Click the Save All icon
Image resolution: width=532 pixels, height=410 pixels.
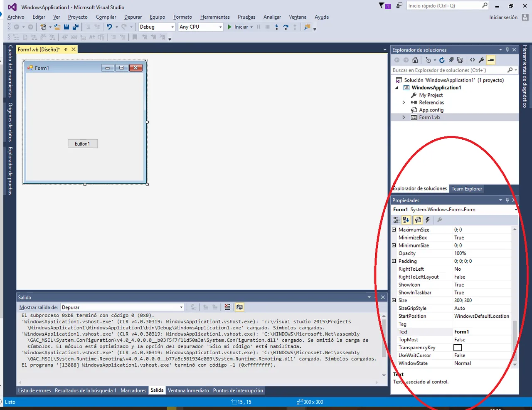76,27
